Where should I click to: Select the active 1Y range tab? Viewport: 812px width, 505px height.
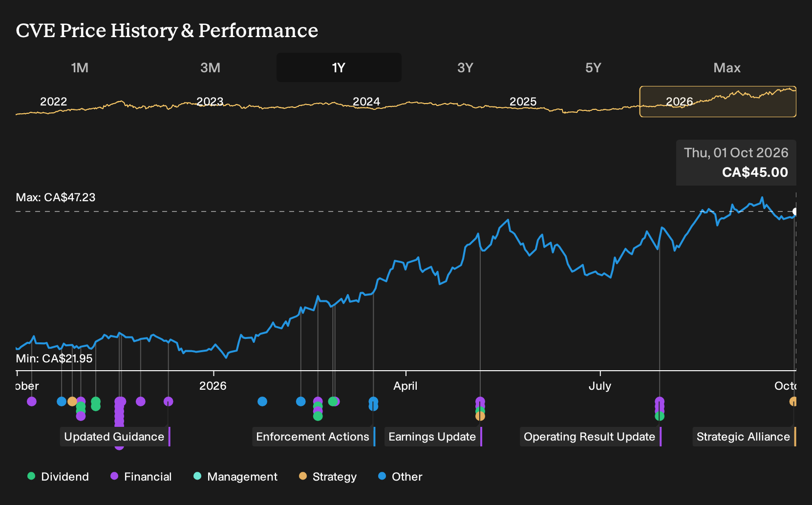(x=339, y=67)
